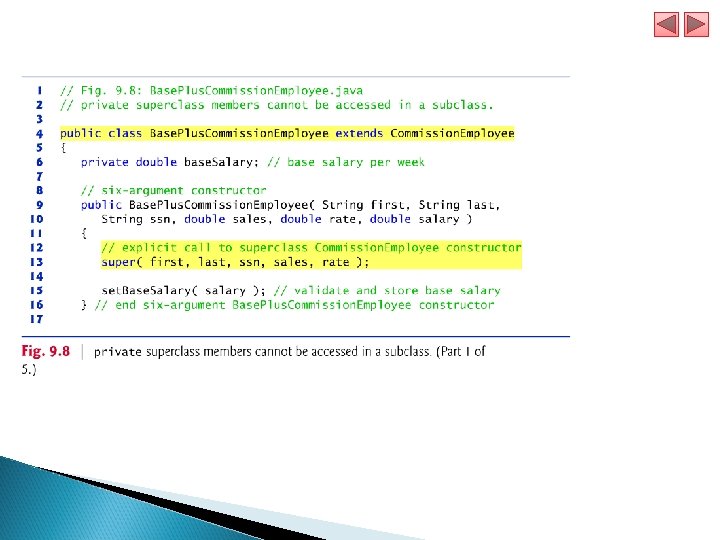Click highlighted super( first, last, ssn ) call
The width and height of the screenshot is (720, 540).
tap(235, 262)
